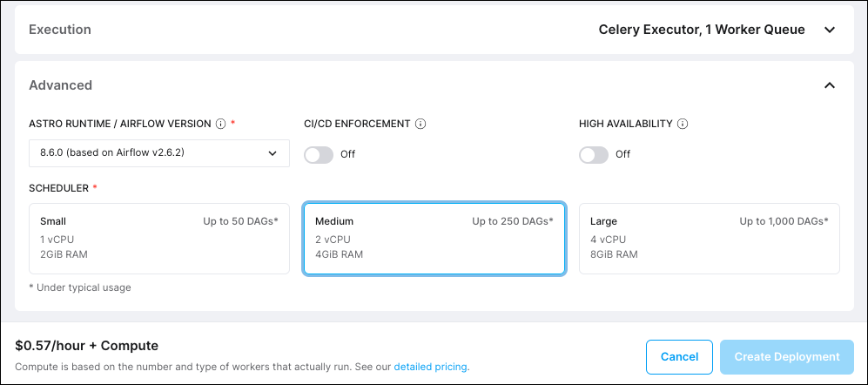
Task: Choose the Medium scheduler card
Action: 434,239
